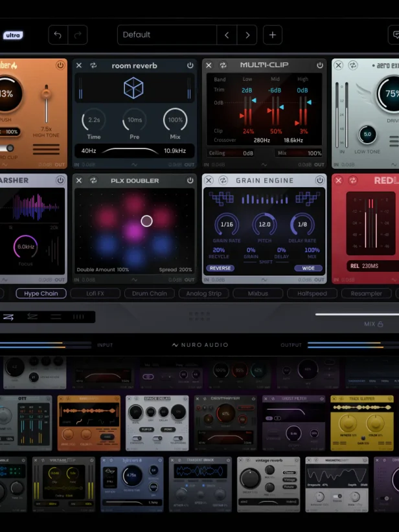Select the Mixbus tab
The width and height of the screenshot is (399, 532).
pyautogui.click(x=258, y=293)
